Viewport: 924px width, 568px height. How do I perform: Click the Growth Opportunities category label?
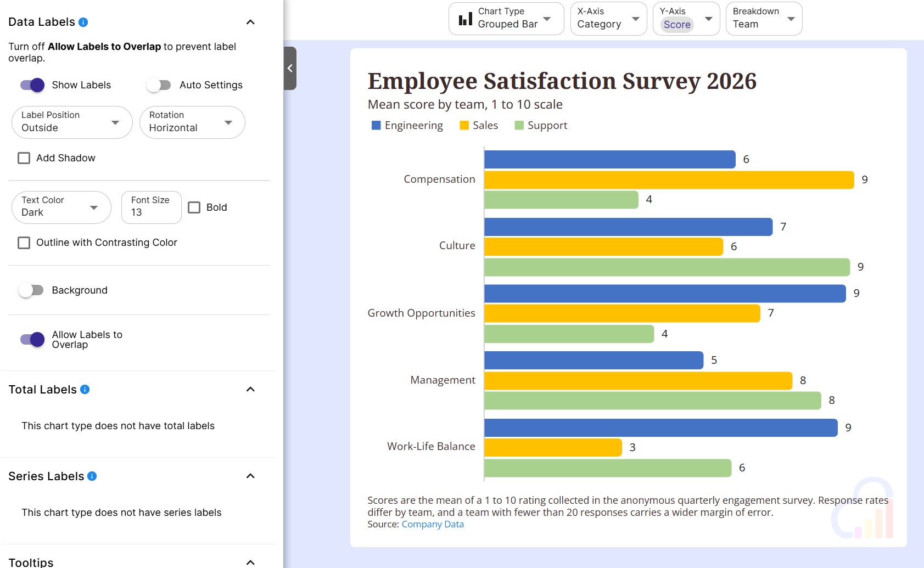pyautogui.click(x=422, y=313)
